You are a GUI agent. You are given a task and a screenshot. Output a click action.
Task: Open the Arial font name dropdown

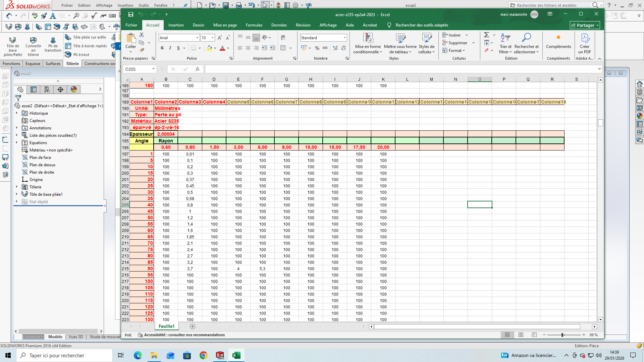coord(197,38)
